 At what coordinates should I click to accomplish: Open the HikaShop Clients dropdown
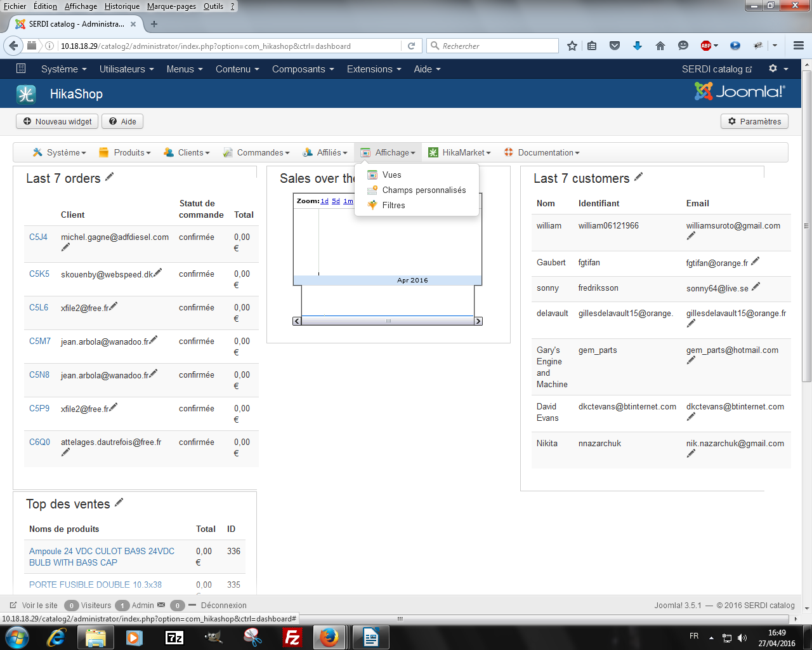pyautogui.click(x=187, y=152)
